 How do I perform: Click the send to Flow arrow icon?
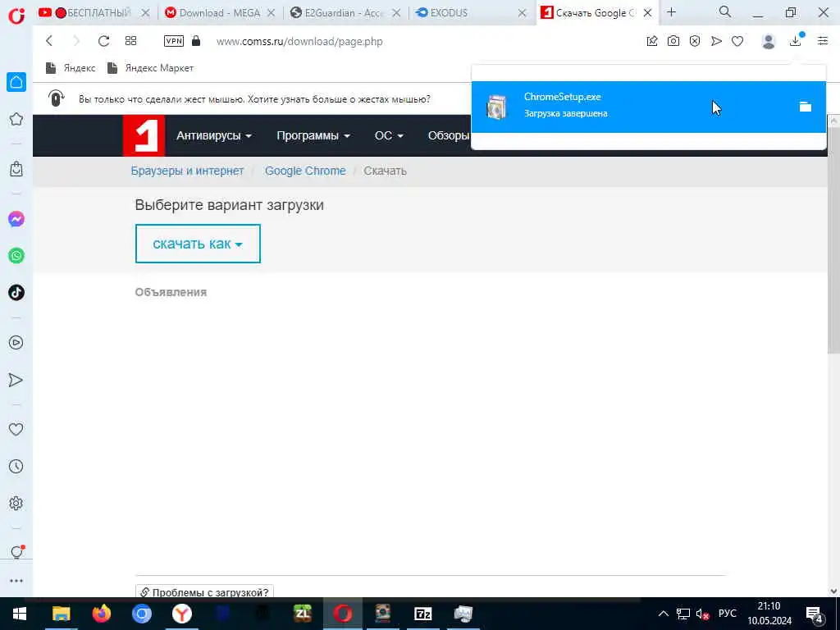[716, 41]
